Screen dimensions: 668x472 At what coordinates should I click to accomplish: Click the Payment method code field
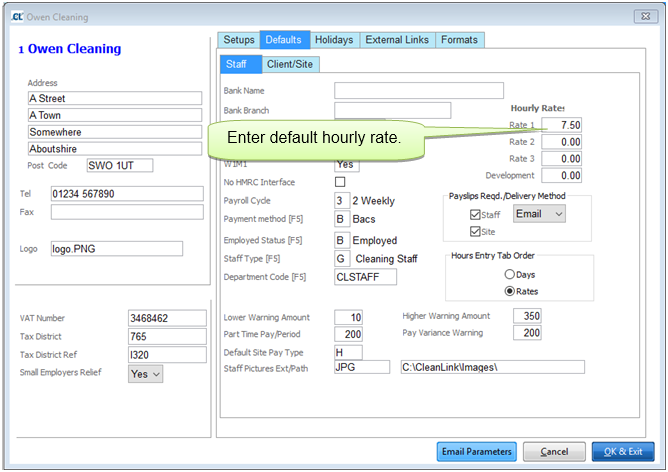tap(342, 219)
